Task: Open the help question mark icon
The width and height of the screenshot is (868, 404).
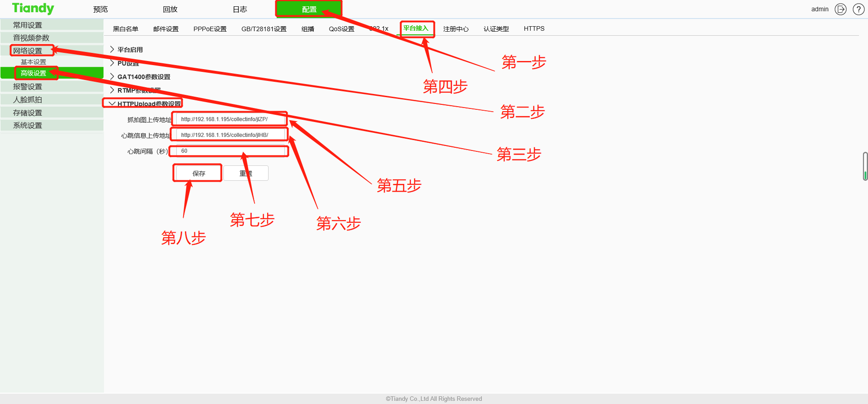Action: [858, 9]
